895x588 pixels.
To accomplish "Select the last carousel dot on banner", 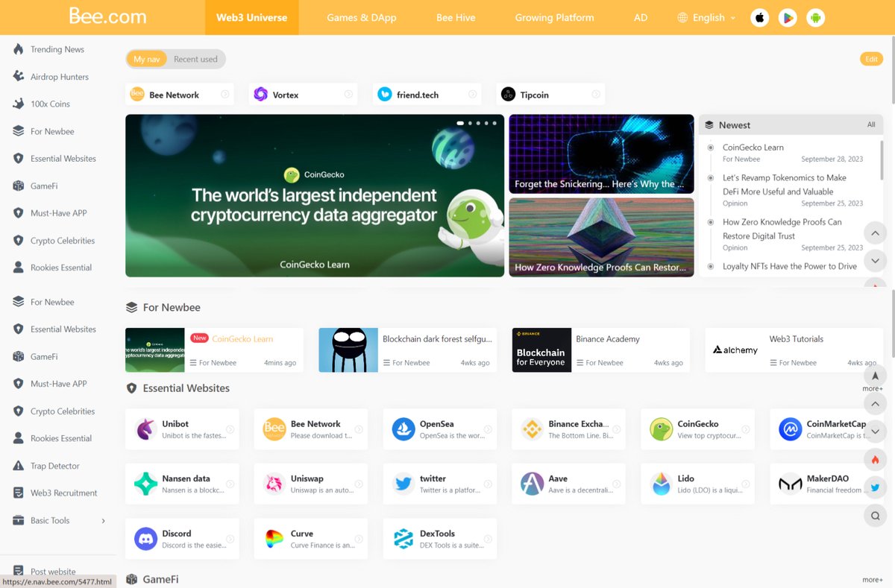I will click(494, 123).
